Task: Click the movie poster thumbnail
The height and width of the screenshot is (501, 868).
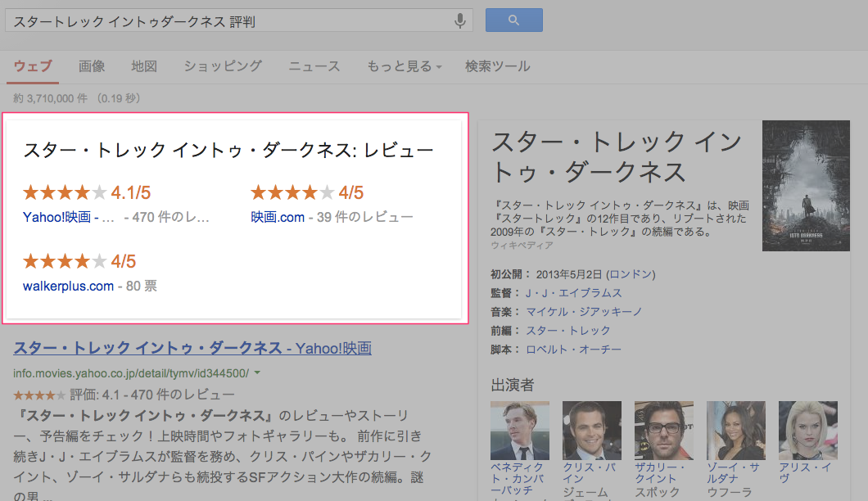Action: point(806,186)
